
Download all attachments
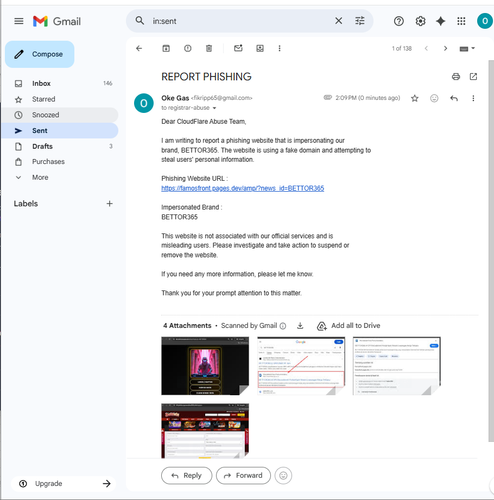point(300,326)
